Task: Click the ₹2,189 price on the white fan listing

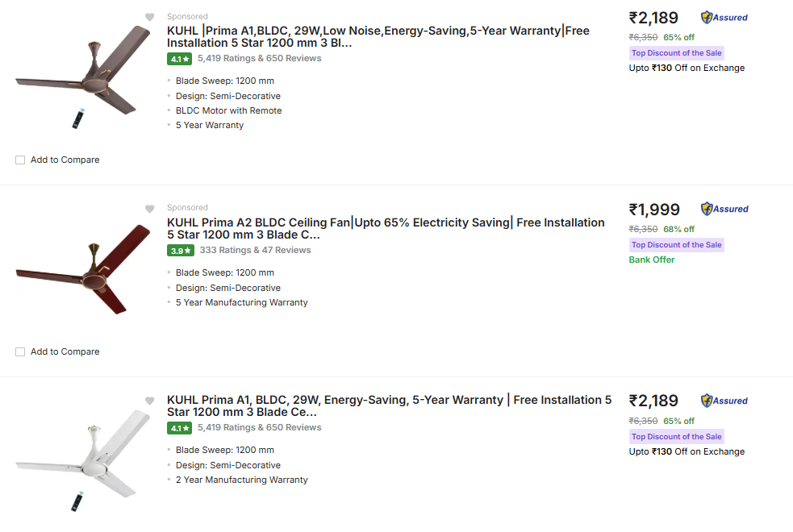Action: click(x=653, y=401)
